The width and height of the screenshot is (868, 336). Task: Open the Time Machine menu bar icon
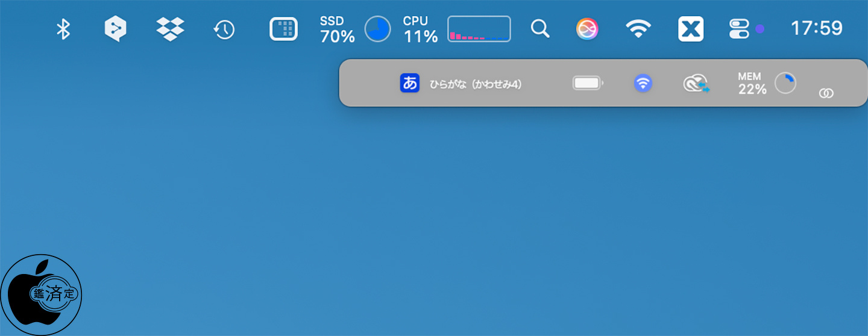point(224,29)
